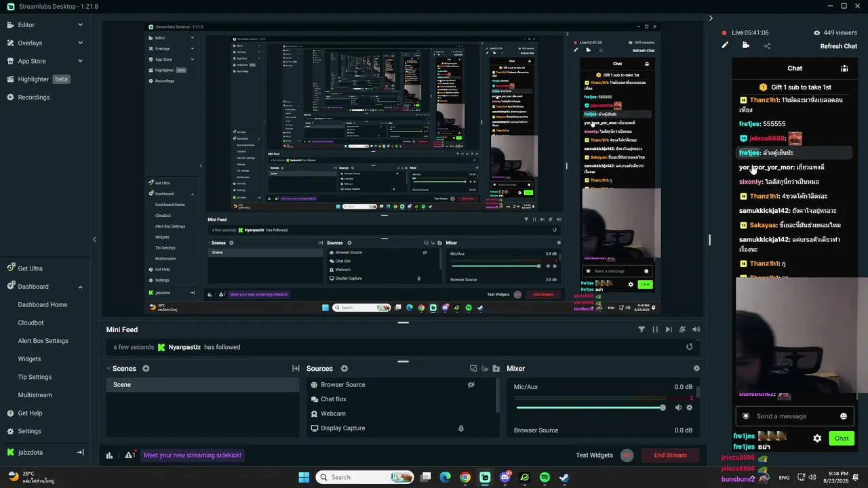Open the performance stats bar-chart icon
The width and height of the screenshot is (868, 488).
coord(109,455)
